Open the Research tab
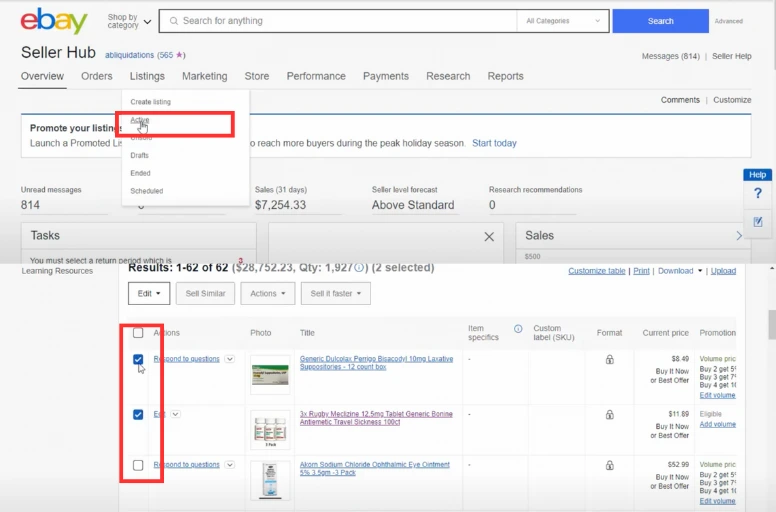 coord(448,76)
